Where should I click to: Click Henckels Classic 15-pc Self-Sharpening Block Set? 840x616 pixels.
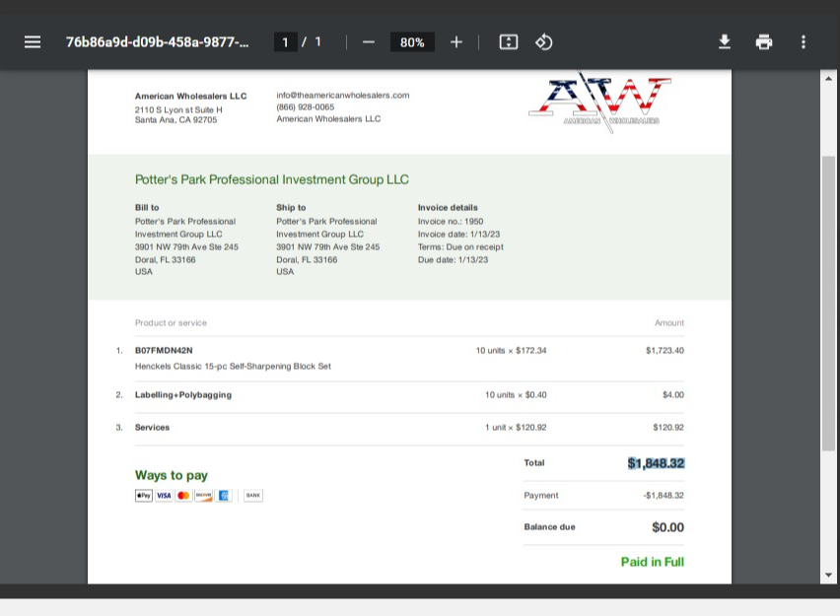pyautogui.click(x=233, y=367)
